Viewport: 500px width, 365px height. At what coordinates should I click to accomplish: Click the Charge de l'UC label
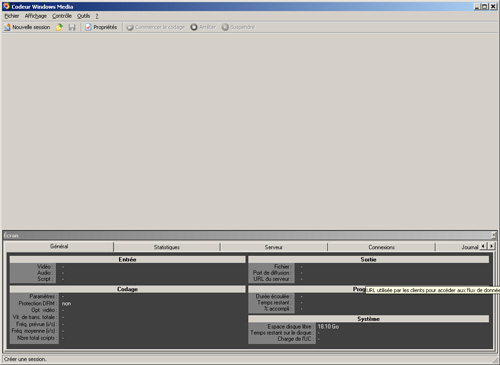click(x=295, y=339)
